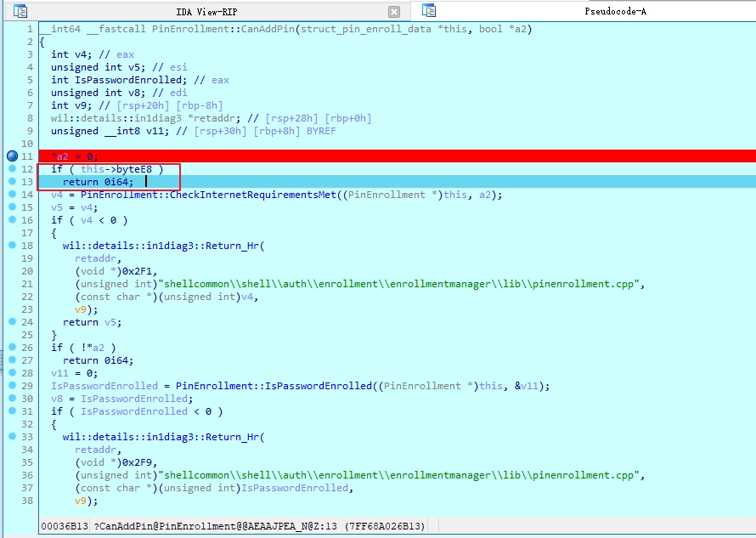Click line number 38 in gutter
The width and height of the screenshot is (756, 538).
point(27,501)
